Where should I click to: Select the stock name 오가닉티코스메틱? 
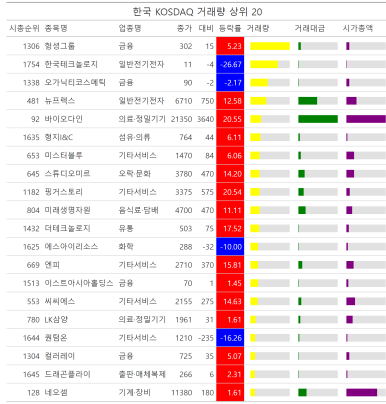click(x=75, y=83)
